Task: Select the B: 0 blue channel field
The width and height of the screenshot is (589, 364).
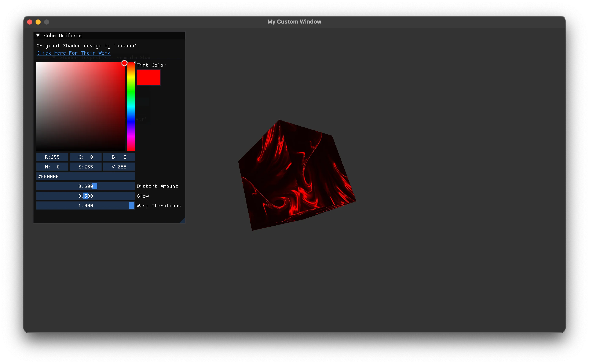Action: pos(119,157)
